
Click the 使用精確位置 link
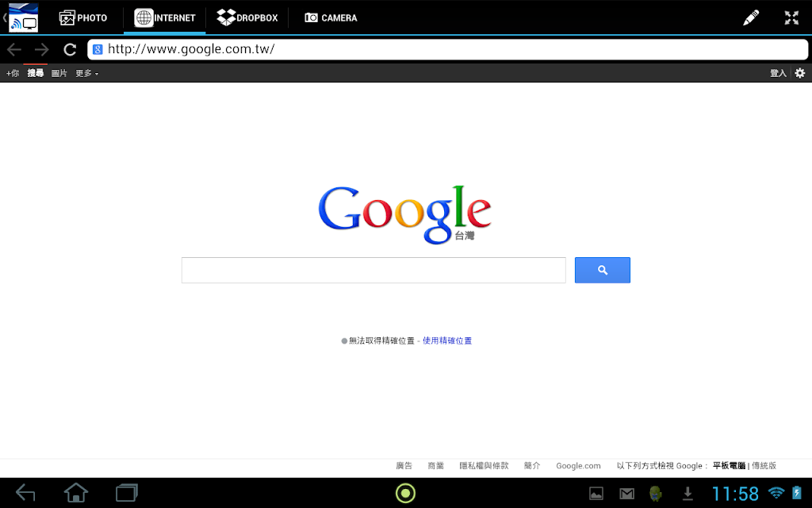pyautogui.click(x=447, y=341)
